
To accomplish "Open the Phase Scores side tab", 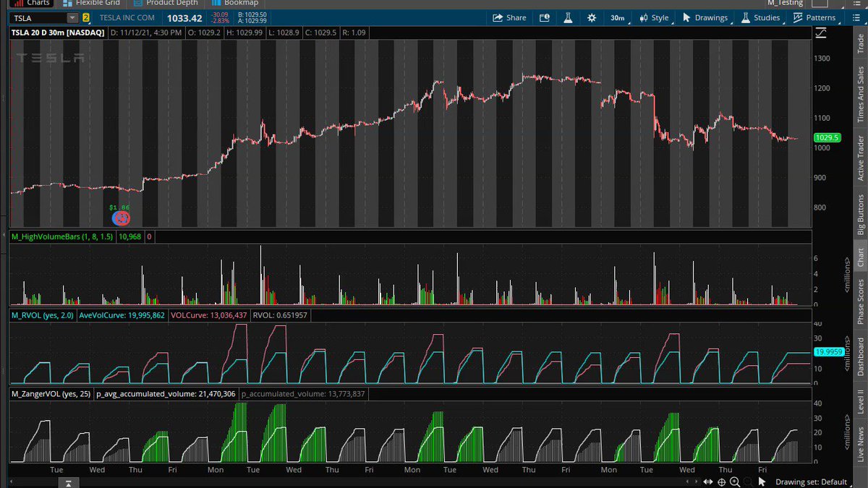I will coord(860,301).
